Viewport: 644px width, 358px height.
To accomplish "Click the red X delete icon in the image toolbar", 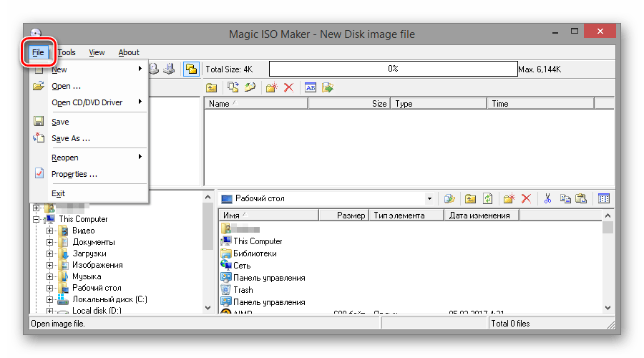I will (289, 87).
